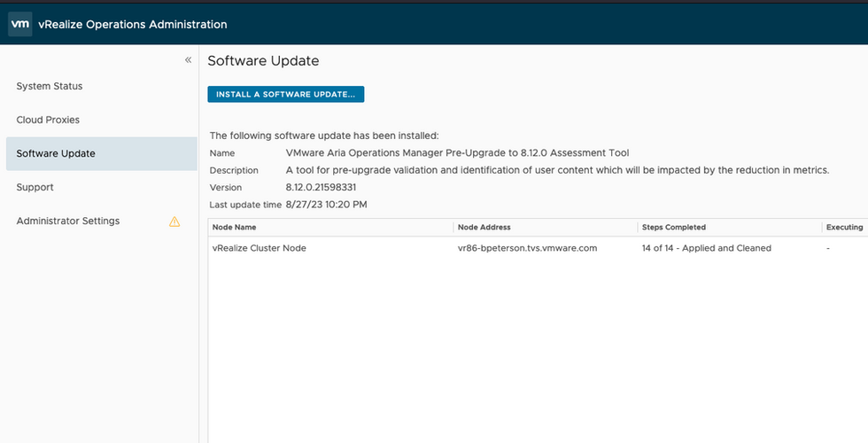Sort by Node Address column header
The height and width of the screenshot is (443, 868).
coord(484,227)
